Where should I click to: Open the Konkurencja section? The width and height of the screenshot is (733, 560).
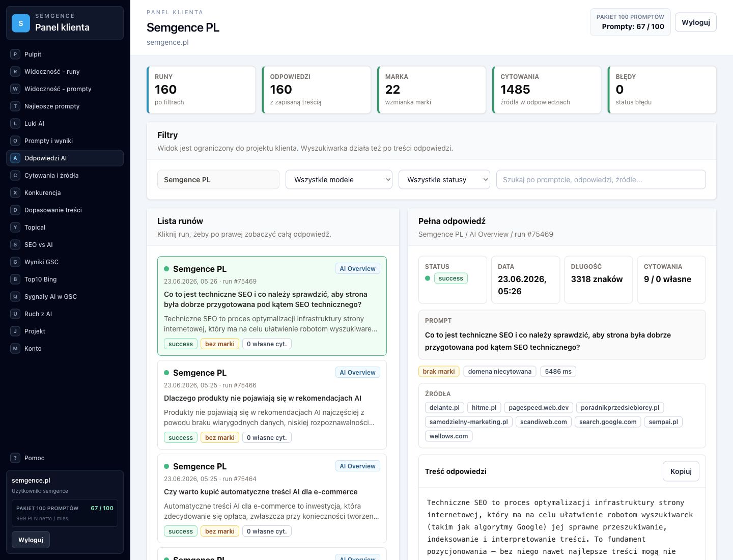coord(65,193)
